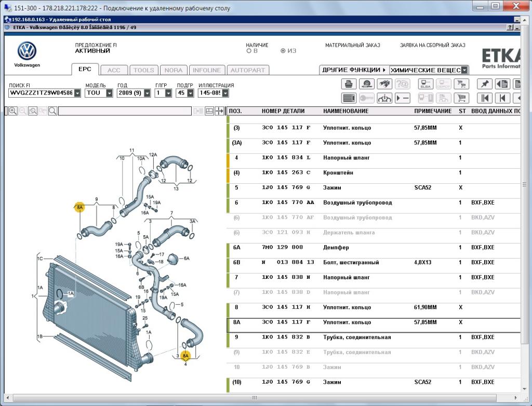The image size is (532, 406).
Task: Open the ГОД 2009 (9) dropdown
Action: [x=147, y=93]
